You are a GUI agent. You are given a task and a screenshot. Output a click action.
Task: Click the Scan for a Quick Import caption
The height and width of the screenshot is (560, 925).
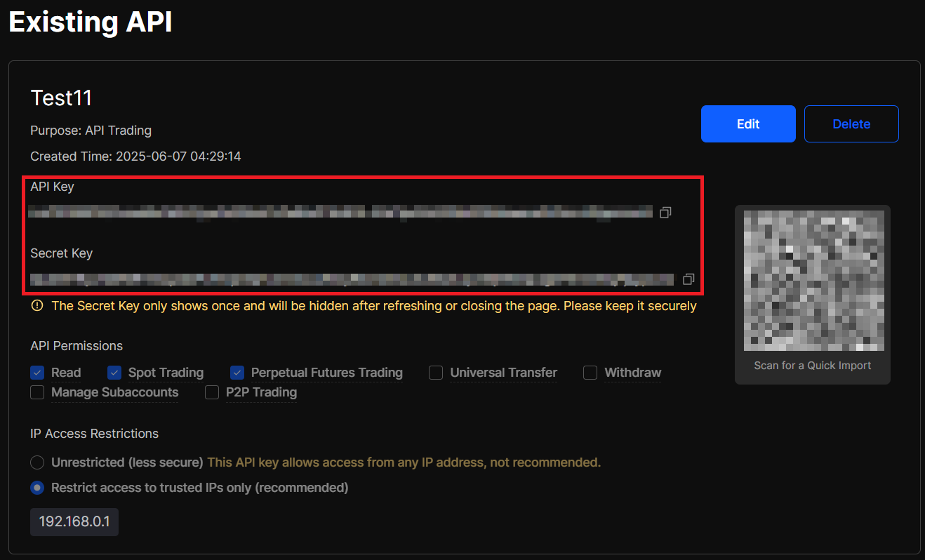812,366
